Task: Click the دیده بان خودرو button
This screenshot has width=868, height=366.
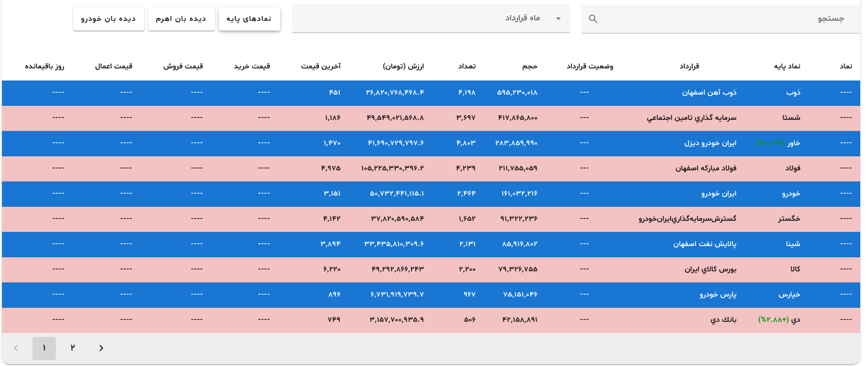Action: (x=108, y=19)
